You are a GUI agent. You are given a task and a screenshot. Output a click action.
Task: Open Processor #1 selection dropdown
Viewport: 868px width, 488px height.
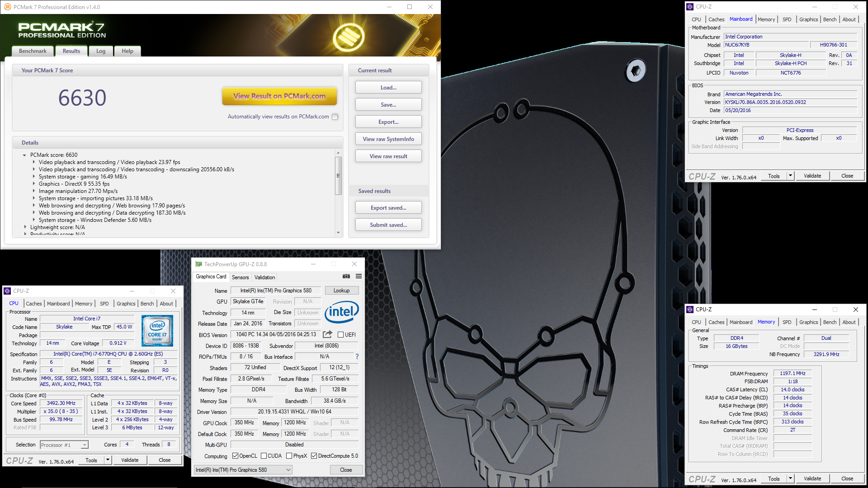(64, 445)
